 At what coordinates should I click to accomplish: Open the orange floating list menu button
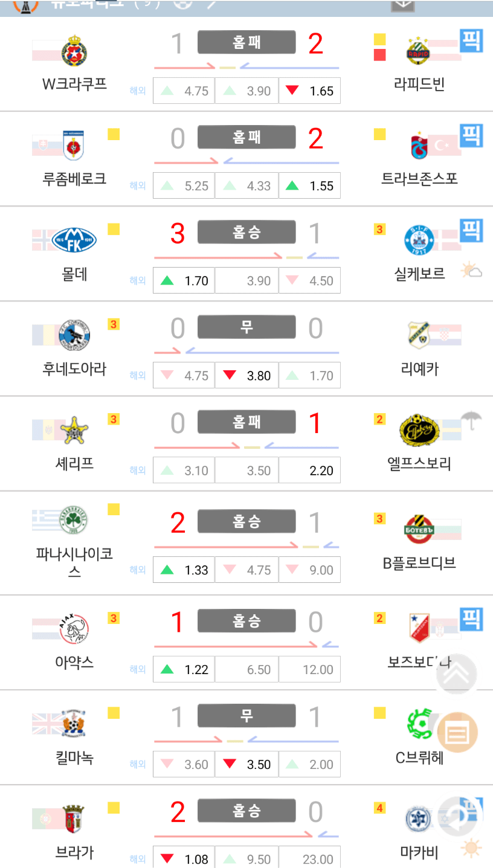tap(457, 733)
